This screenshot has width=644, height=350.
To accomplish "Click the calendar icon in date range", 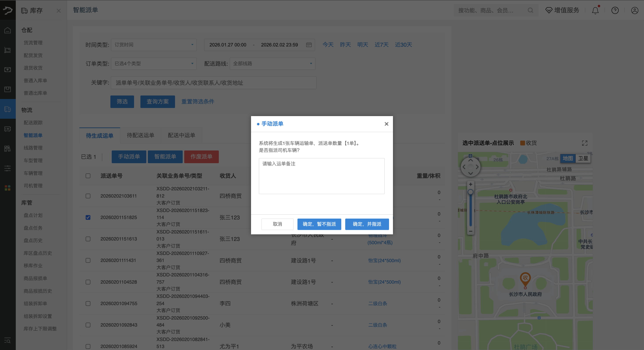I will pyautogui.click(x=309, y=45).
